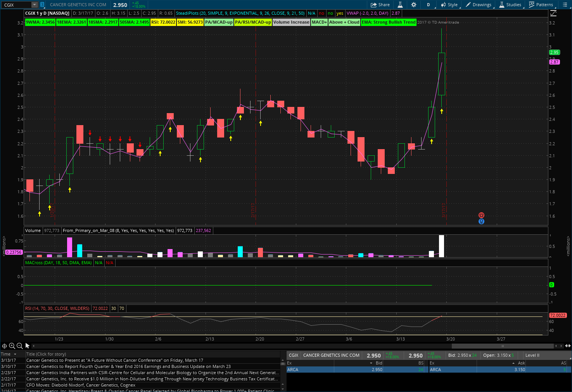Click the RSI 72.0022 price bubble
This screenshot has height=392, width=572.
pyautogui.click(x=558, y=315)
